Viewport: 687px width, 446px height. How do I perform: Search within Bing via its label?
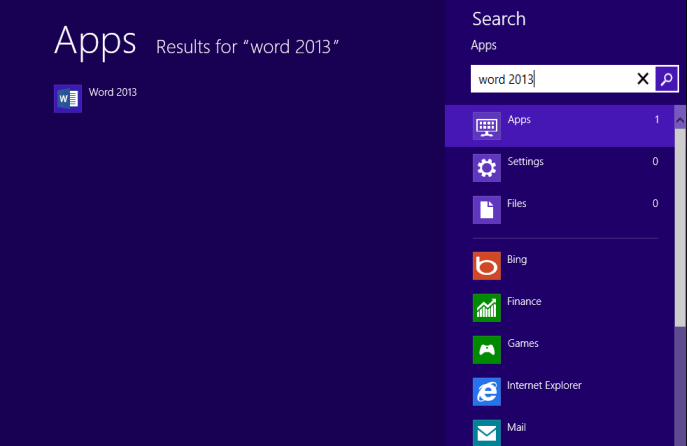[517, 259]
